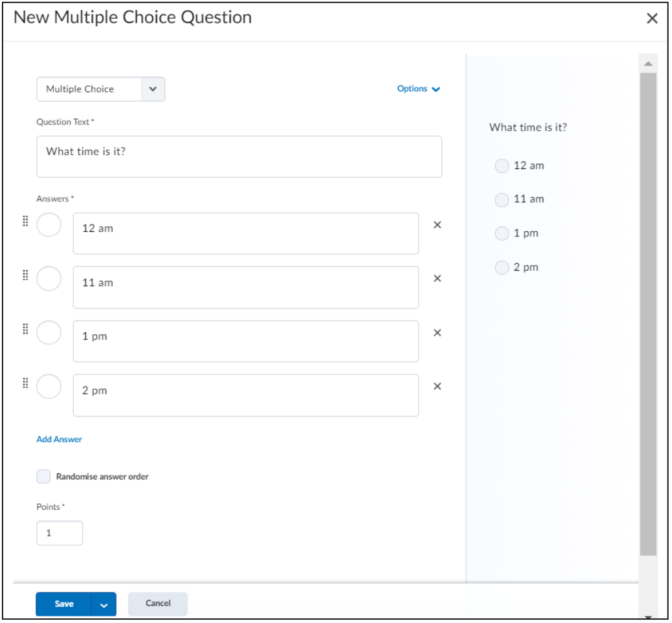The height and width of the screenshot is (623, 672).
Task: Click the Add Answer link
Action: 59,440
